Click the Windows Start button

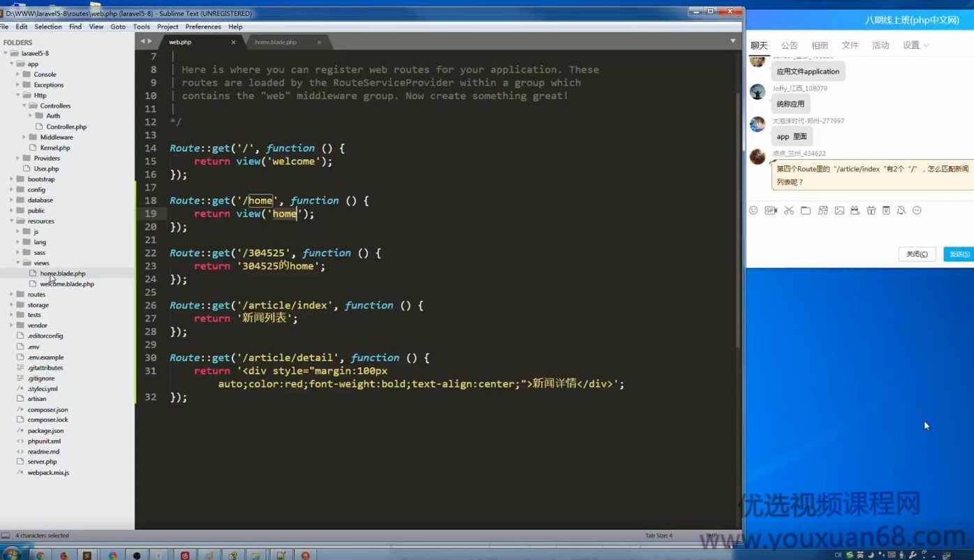(12, 555)
